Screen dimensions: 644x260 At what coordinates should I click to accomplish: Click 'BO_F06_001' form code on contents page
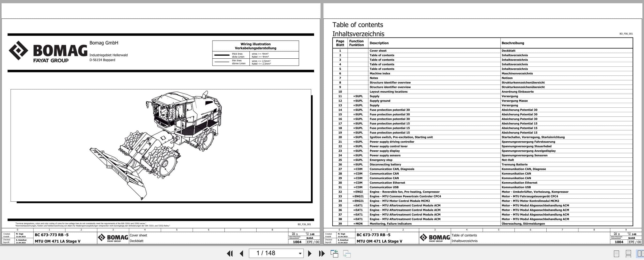626,34
